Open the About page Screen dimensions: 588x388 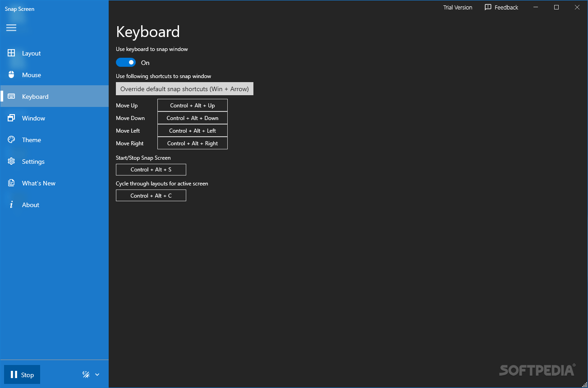(54, 205)
